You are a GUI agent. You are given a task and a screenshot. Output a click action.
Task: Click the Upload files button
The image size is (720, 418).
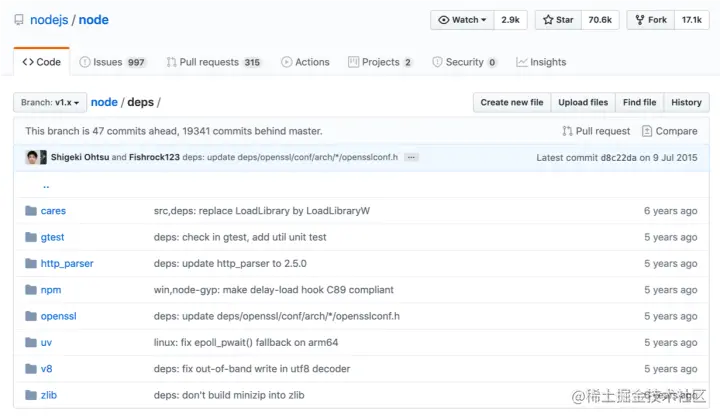tap(583, 102)
